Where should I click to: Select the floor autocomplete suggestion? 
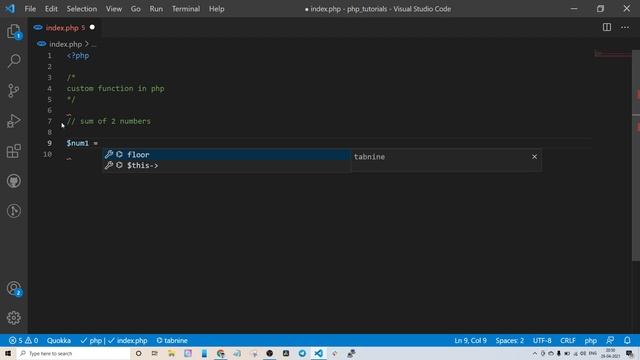[227, 154]
